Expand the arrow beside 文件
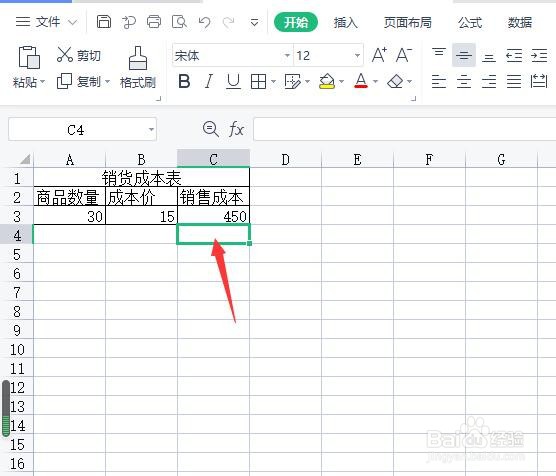The image size is (556, 476). point(72,22)
